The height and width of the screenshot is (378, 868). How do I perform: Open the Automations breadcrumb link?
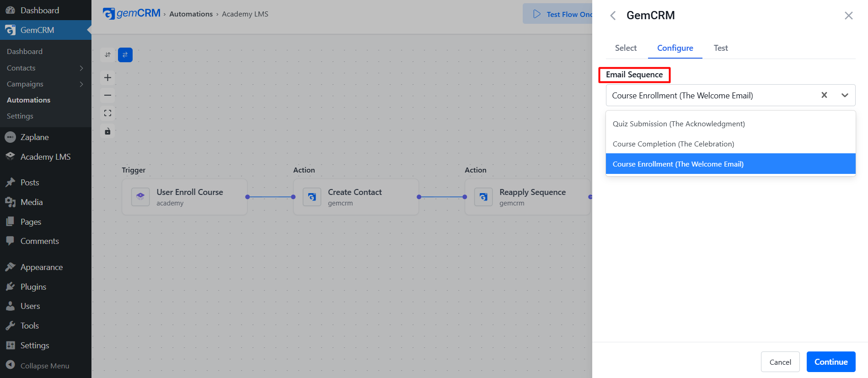click(191, 14)
